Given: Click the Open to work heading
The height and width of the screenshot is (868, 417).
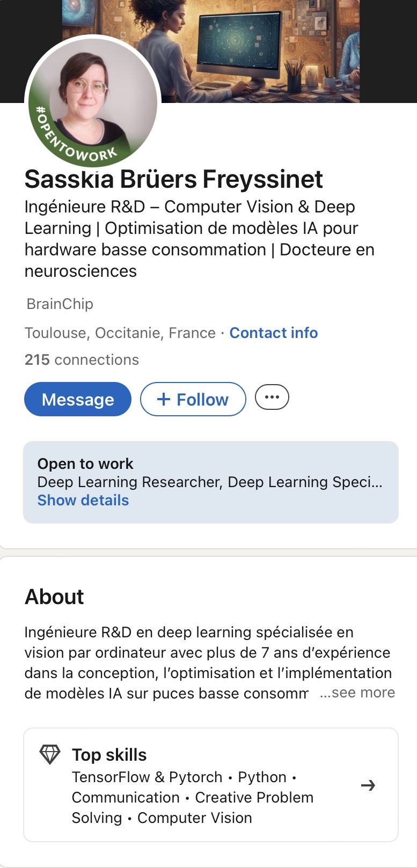Looking at the screenshot, I should pos(85,464).
